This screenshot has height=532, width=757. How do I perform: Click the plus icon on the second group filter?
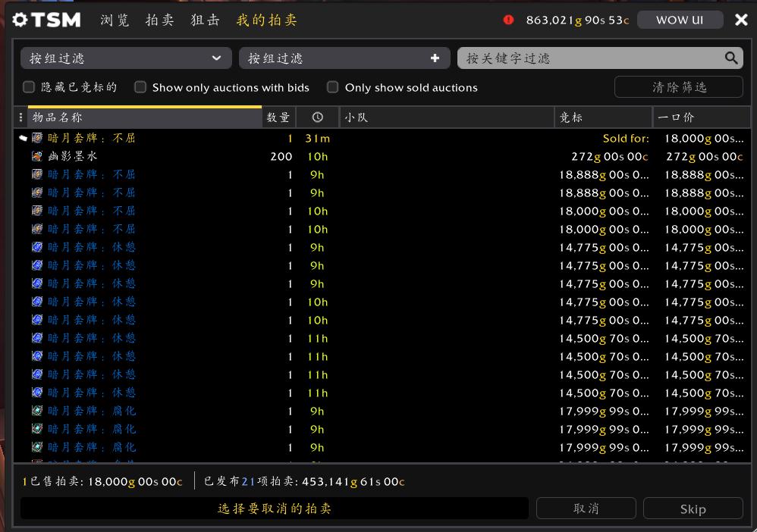[435, 58]
